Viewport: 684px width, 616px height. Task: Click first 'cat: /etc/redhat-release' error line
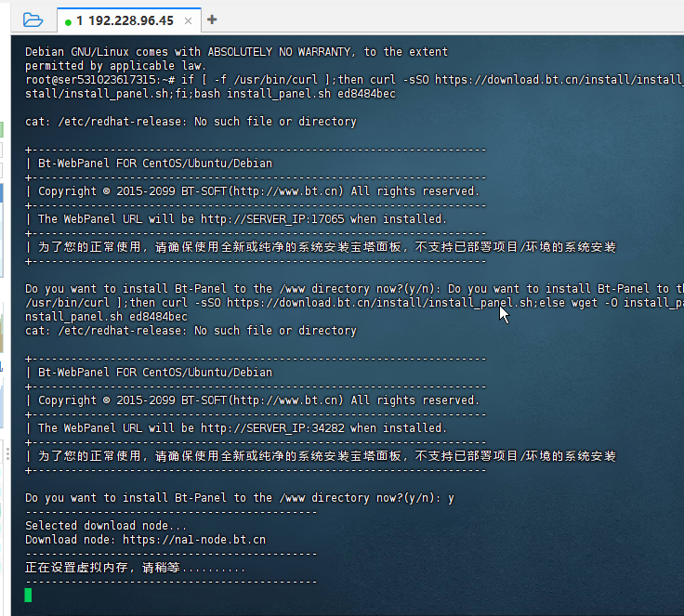pos(191,122)
